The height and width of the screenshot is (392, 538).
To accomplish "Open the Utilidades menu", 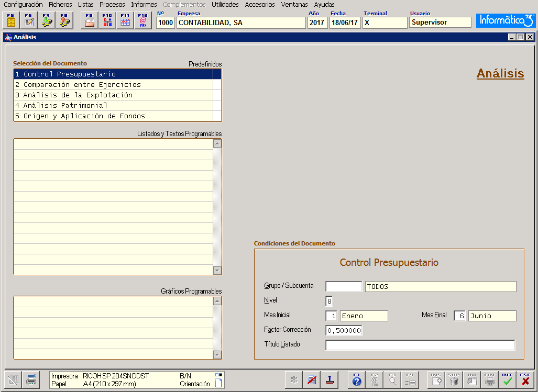I will [x=225, y=5].
